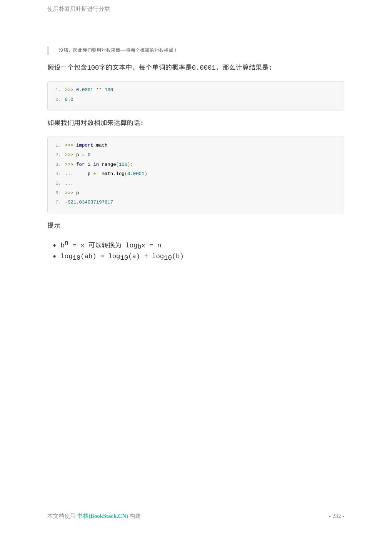Click the paragraph beginning 假设一个包含100字
This screenshot has width=392, height=554.
point(160,68)
